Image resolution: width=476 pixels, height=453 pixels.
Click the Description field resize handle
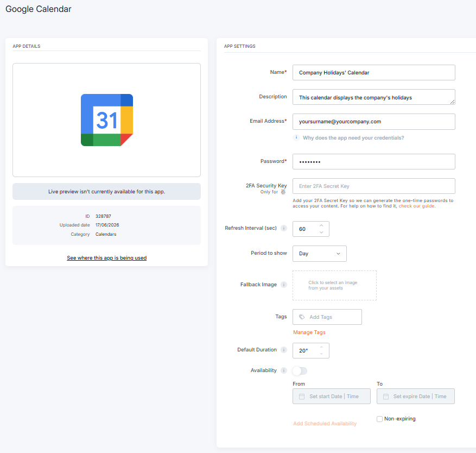(x=452, y=102)
